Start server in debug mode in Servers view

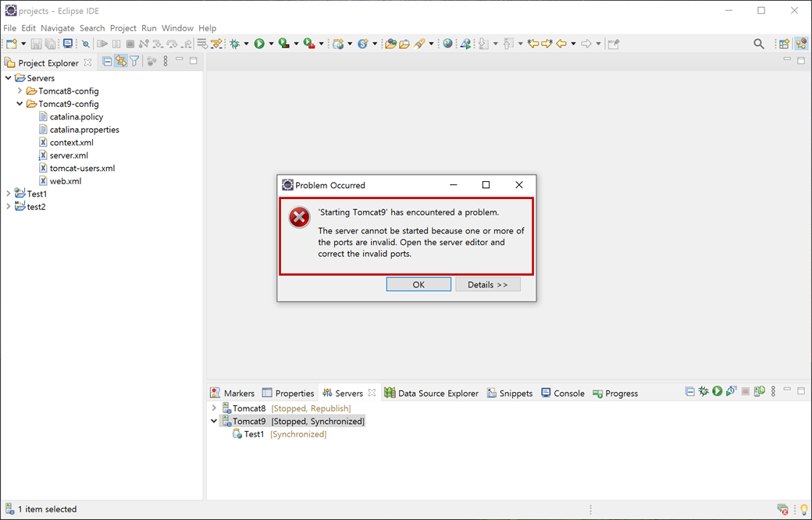point(703,391)
